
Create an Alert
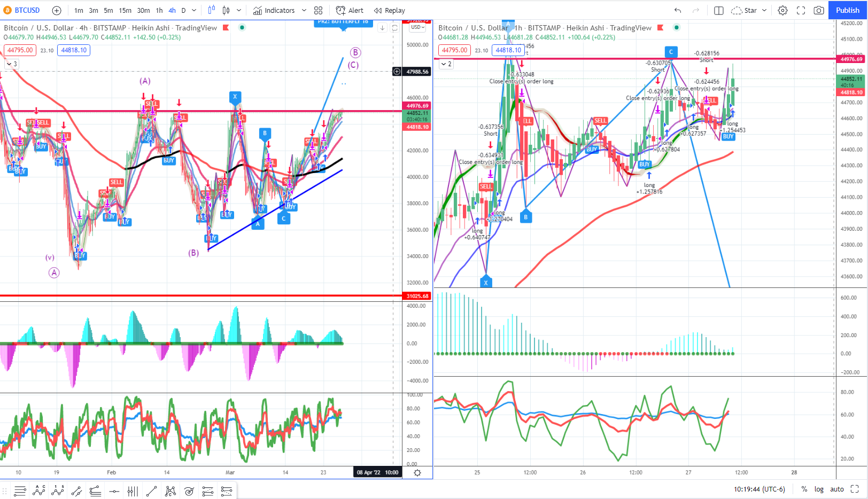[350, 10]
